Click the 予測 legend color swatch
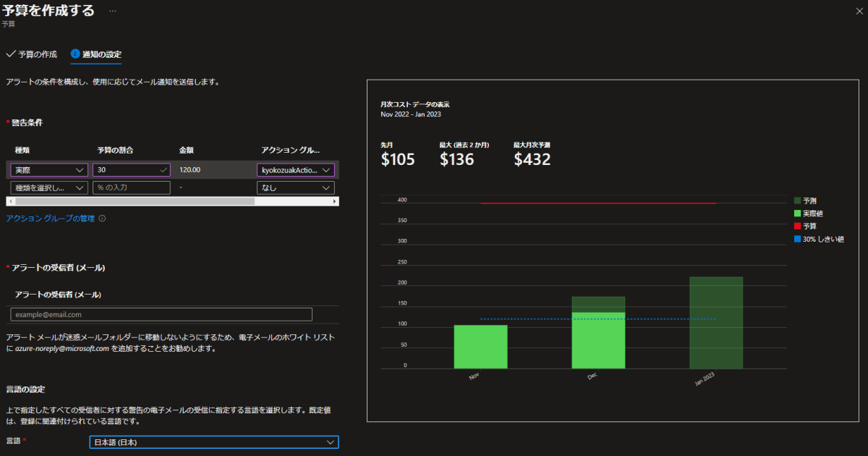 coord(797,200)
